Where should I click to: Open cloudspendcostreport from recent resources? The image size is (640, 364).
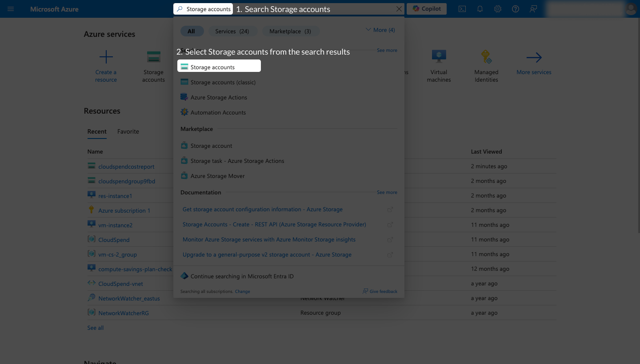(x=126, y=166)
